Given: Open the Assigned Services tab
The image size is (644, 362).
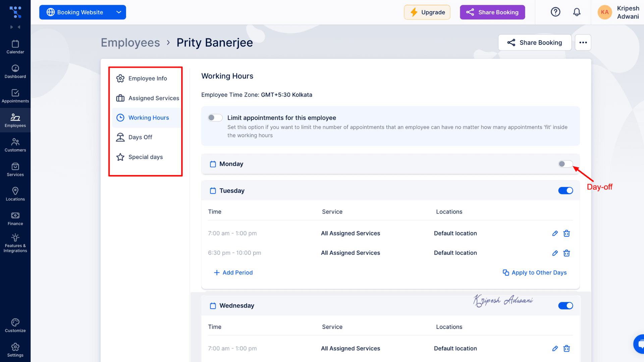Looking at the screenshot, I should [146, 98].
